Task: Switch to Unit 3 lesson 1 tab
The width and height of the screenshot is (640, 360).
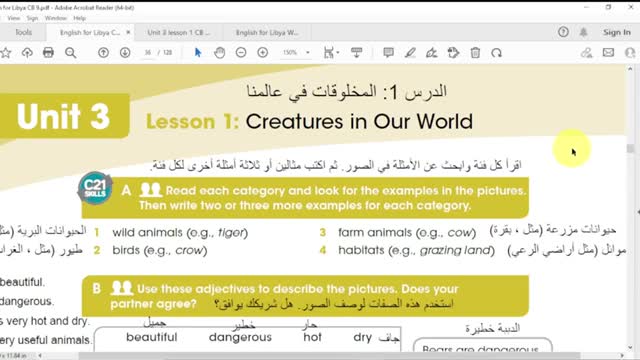Action: coord(179,32)
